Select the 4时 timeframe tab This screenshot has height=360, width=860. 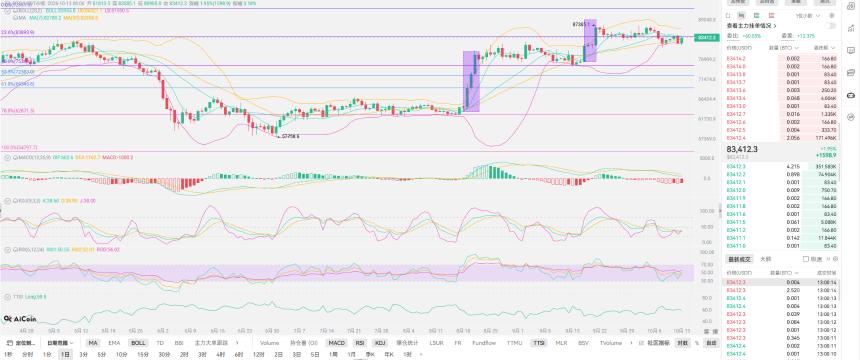tap(220, 355)
